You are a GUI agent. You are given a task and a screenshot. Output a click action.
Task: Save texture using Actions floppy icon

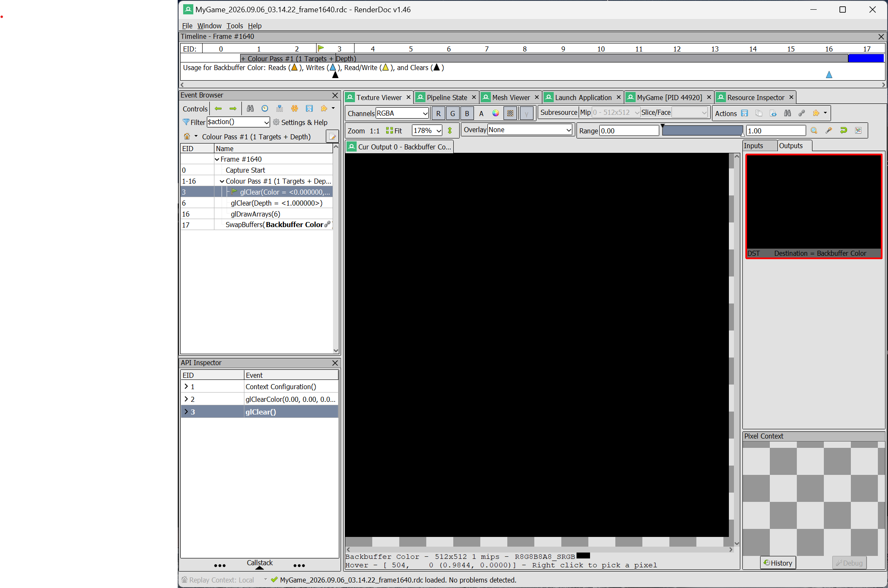pyautogui.click(x=745, y=113)
